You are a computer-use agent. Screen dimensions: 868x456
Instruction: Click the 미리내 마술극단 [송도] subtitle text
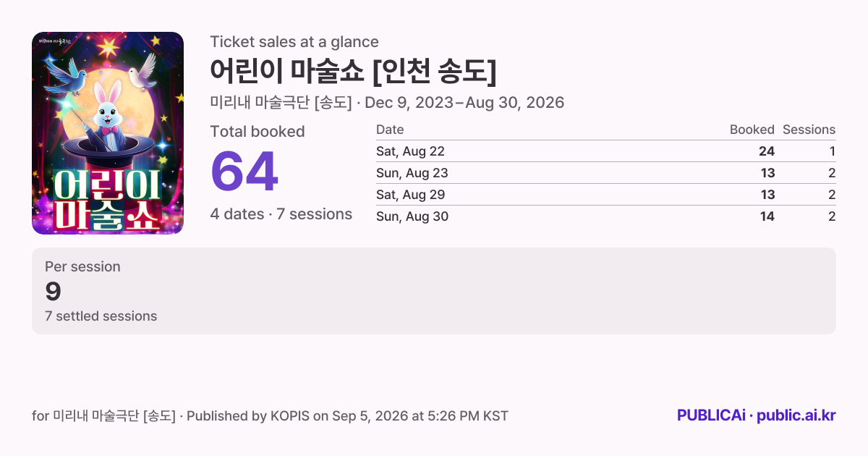281,103
